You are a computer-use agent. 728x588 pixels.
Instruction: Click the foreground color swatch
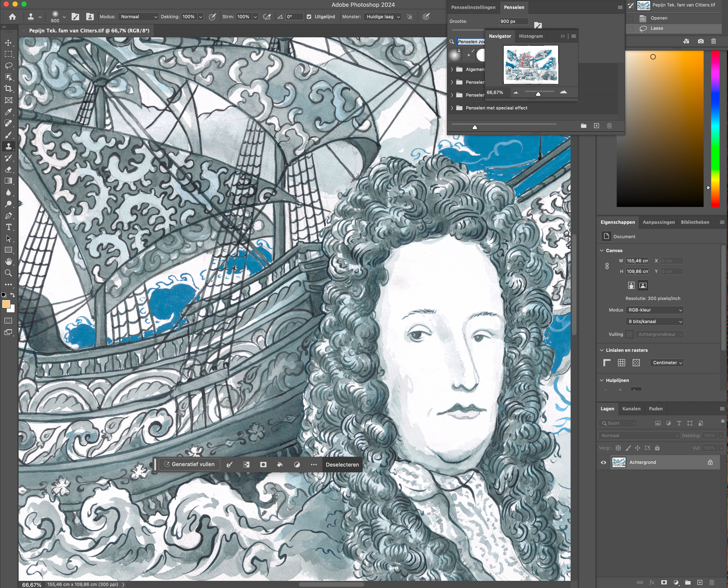tap(6, 304)
